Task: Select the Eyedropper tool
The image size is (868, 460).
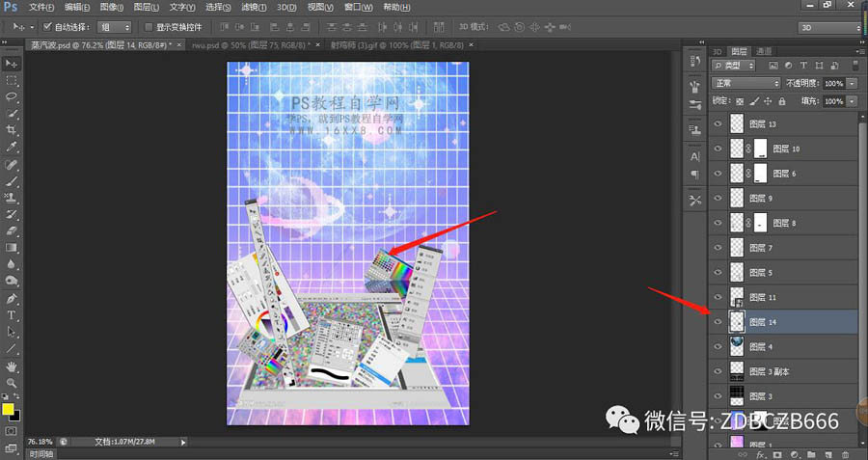Action: 11,148
